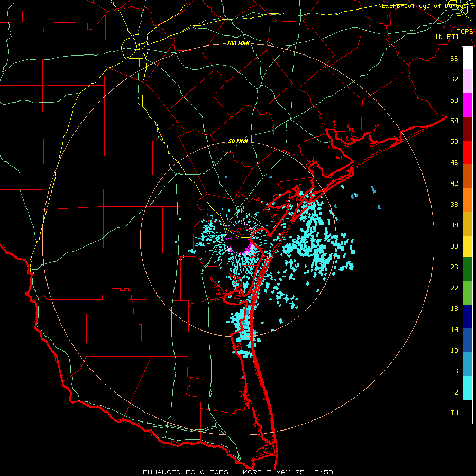Click the TH legend label
The height and width of the screenshot is (476, 476).
tap(454, 413)
